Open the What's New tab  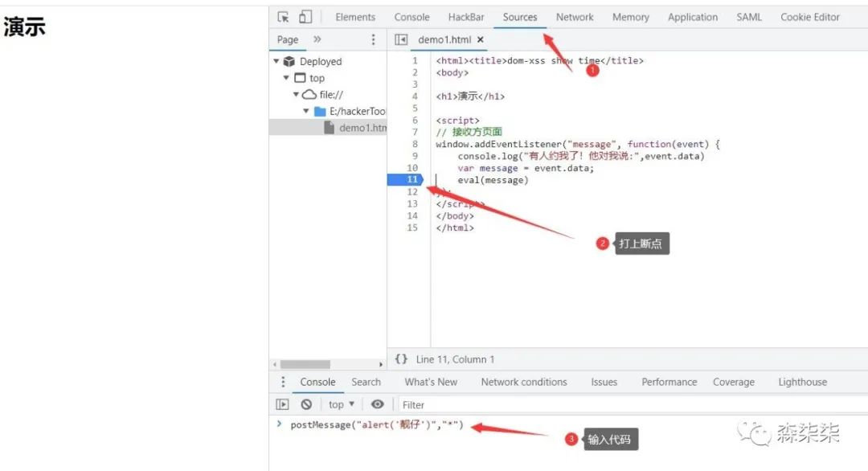[x=431, y=382]
